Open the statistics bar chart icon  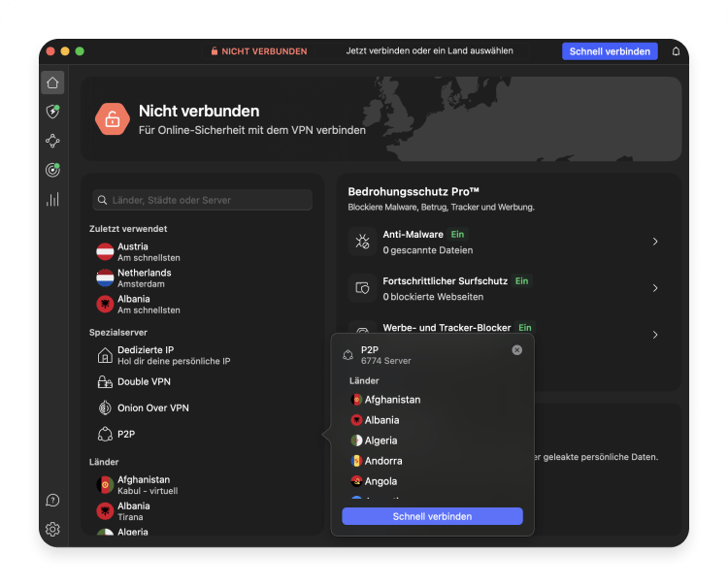(x=52, y=199)
